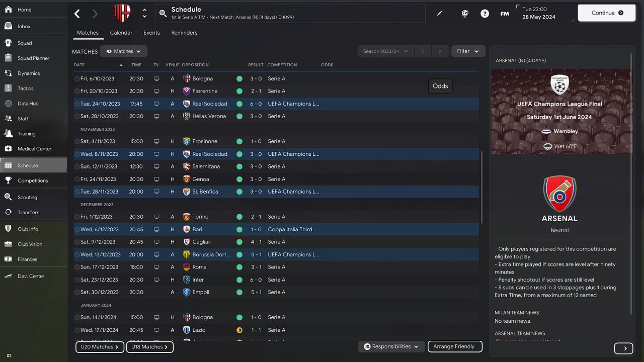Expand the Matches view dropdown
Screen dimensions: 644x362
tap(123, 51)
